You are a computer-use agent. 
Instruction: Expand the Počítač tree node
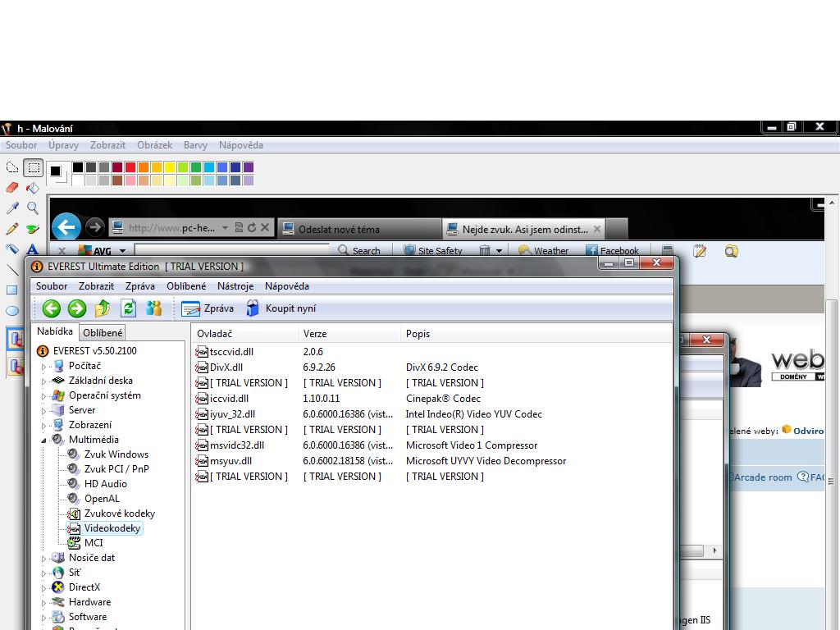pos(44,367)
